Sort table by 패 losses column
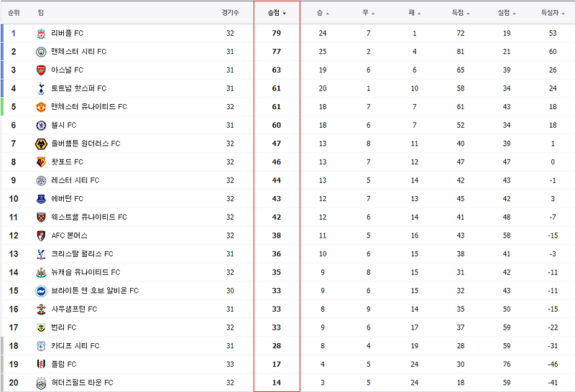Viewport: 575px width, 392px height. 415,13
